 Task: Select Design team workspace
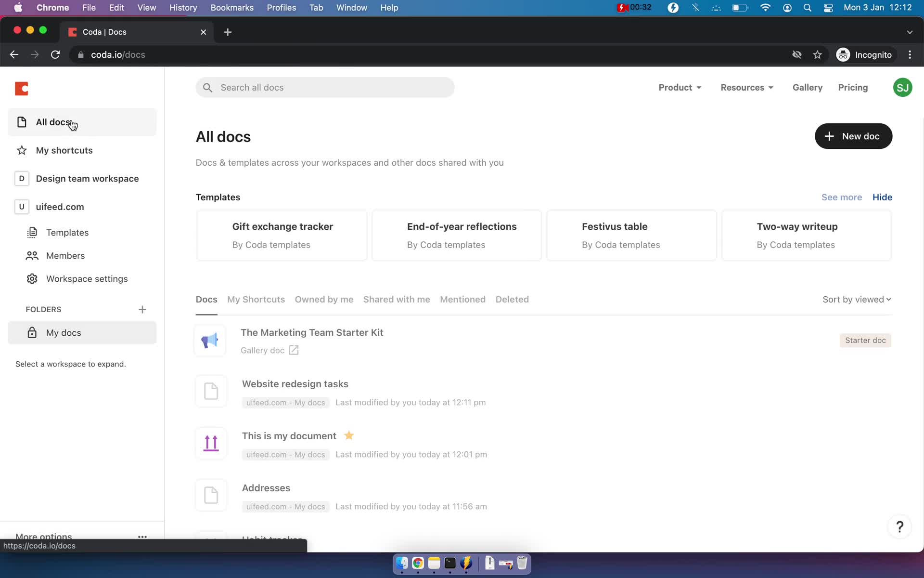click(82, 179)
